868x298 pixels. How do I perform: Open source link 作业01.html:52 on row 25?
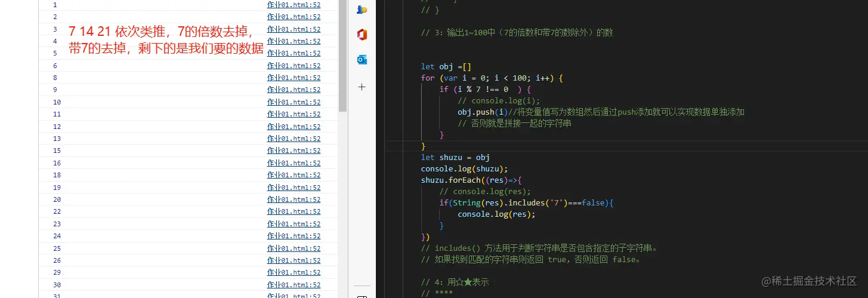coord(294,248)
